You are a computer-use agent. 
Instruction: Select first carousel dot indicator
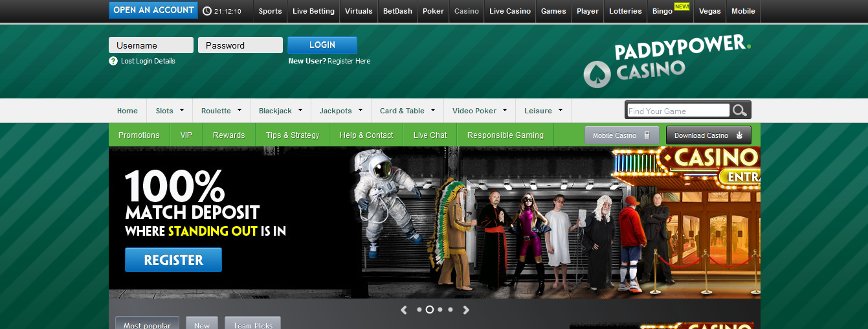[x=419, y=310]
